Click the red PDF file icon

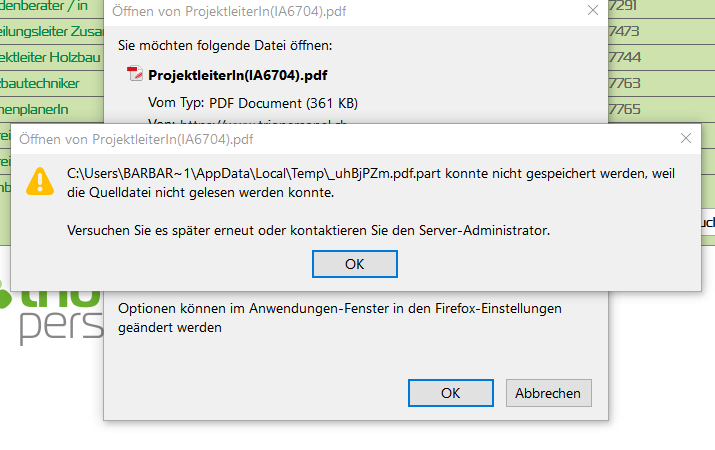click(136, 74)
